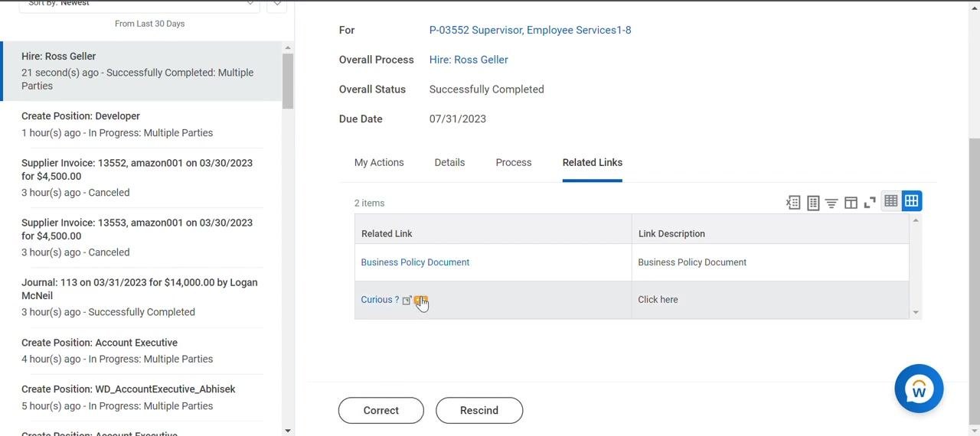Open the Supplier Invoice: 13552 inbox item
980x436 pixels.
[x=142, y=177]
